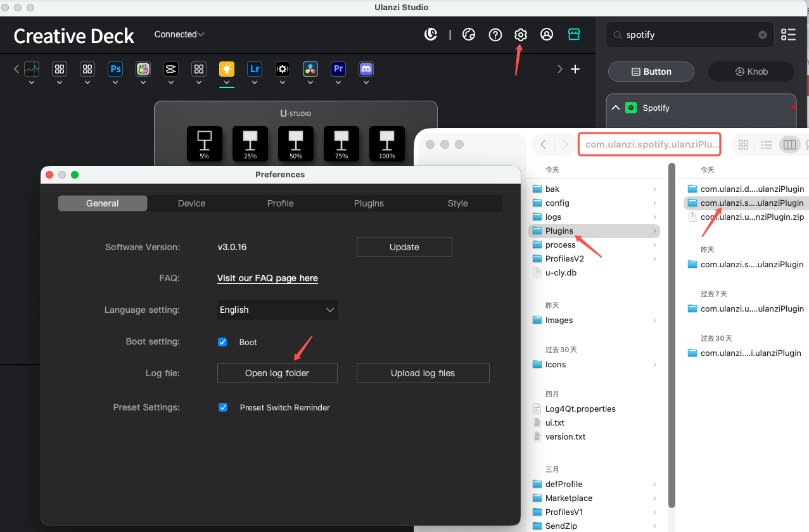The image size is (809, 532).
Task: Select the Log4Qt.properties file
Action: click(594, 408)
